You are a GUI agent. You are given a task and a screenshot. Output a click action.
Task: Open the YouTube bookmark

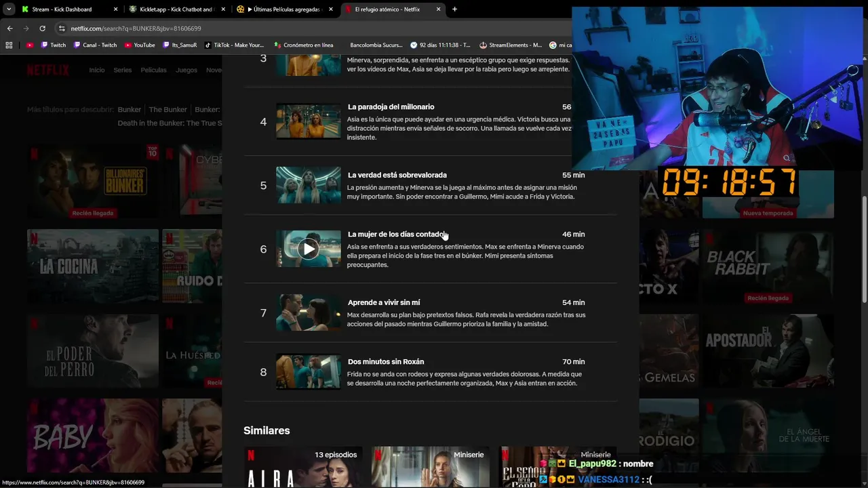pos(140,45)
